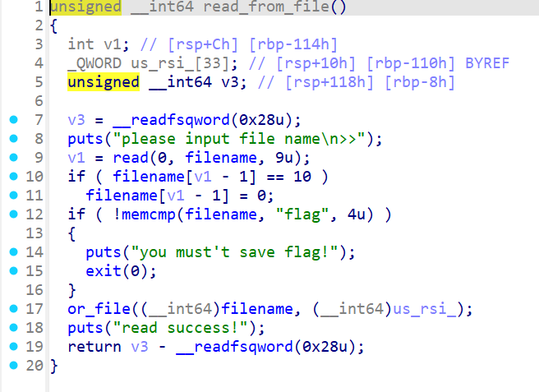
Task: Click the us_rsi_[33] array declaration
Action: (180, 63)
